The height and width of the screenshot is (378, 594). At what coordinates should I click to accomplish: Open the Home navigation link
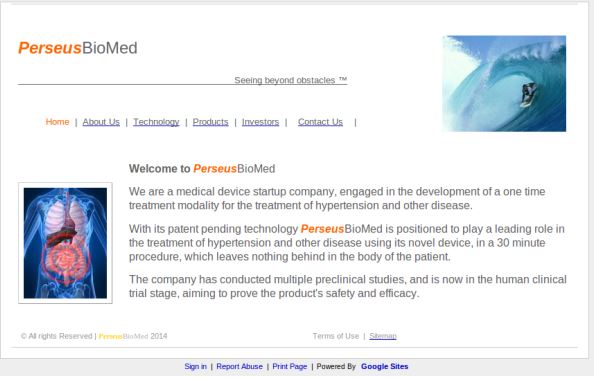[57, 122]
